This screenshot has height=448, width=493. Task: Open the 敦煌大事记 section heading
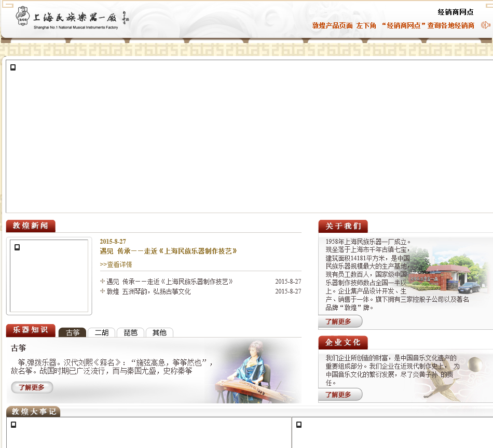(33, 412)
